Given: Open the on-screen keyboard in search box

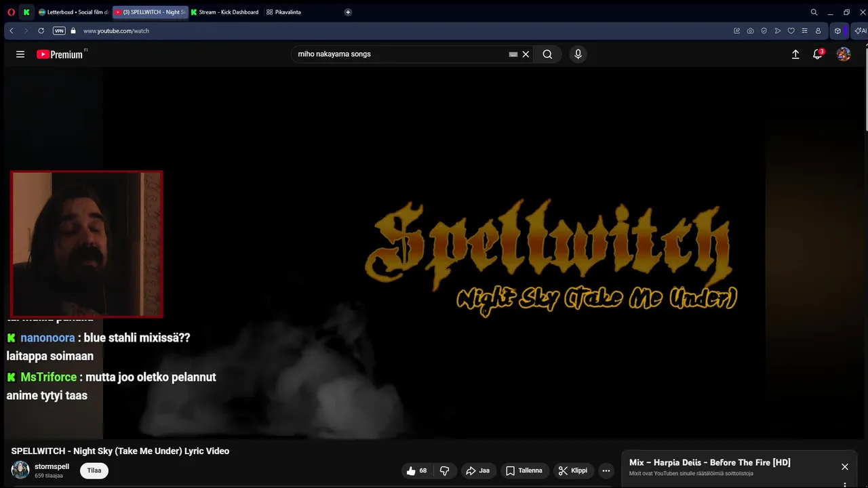Looking at the screenshot, I should pos(513,54).
